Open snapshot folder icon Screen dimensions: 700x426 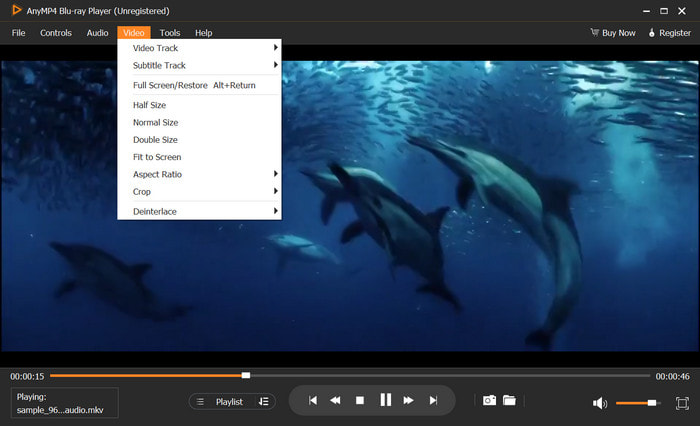click(509, 400)
